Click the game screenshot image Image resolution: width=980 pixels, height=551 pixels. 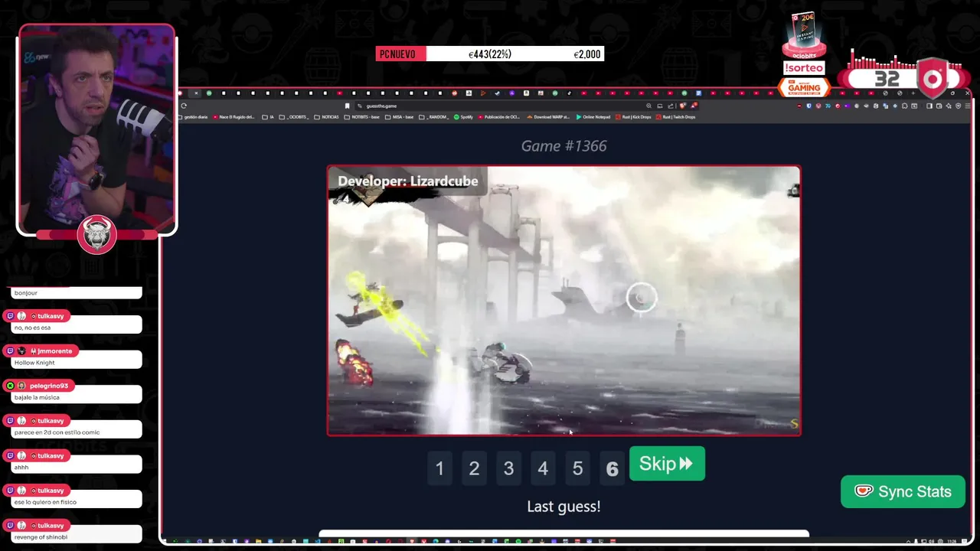click(x=564, y=301)
